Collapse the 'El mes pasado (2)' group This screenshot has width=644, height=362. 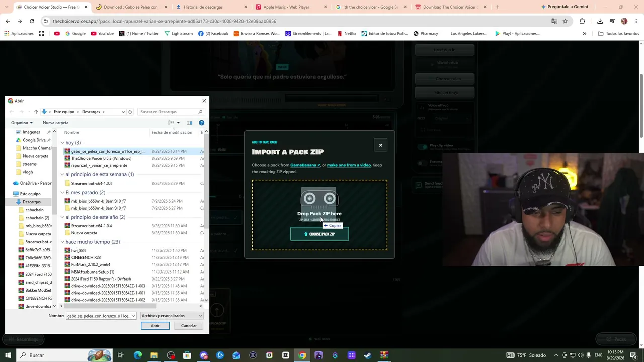pos(62,192)
